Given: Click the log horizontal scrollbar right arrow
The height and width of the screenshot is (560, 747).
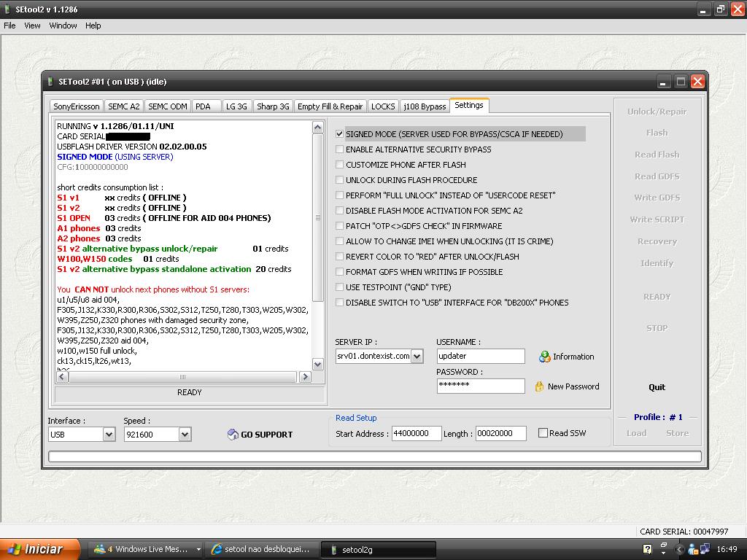Looking at the screenshot, I should point(306,377).
